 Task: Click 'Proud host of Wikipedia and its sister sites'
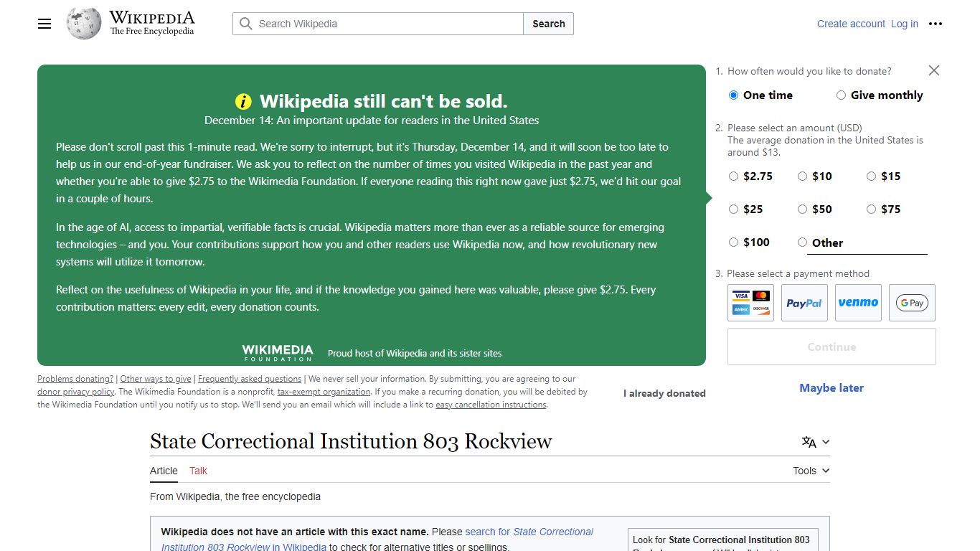(415, 353)
